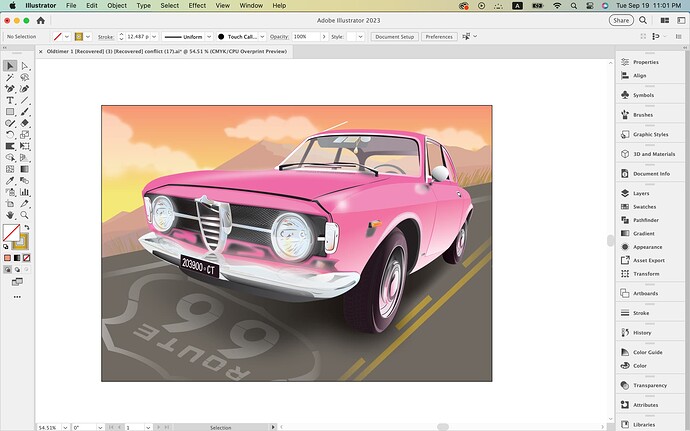The height and width of the screenshot is (431, 690).
Task: Click the Document Setup button
Action: click(x=394, y=36)
